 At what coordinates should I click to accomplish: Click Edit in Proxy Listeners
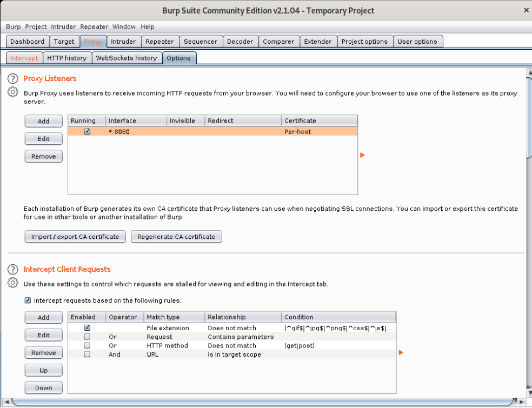[x=43, y=139]
